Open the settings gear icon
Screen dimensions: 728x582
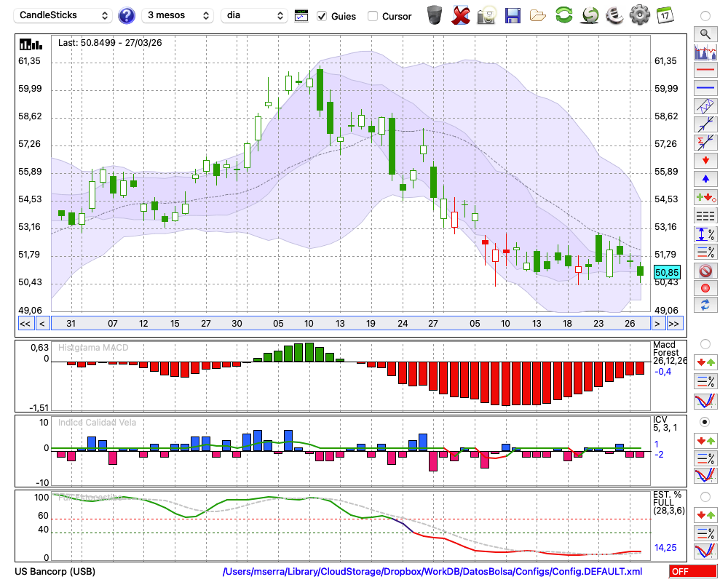click(639, 15)
